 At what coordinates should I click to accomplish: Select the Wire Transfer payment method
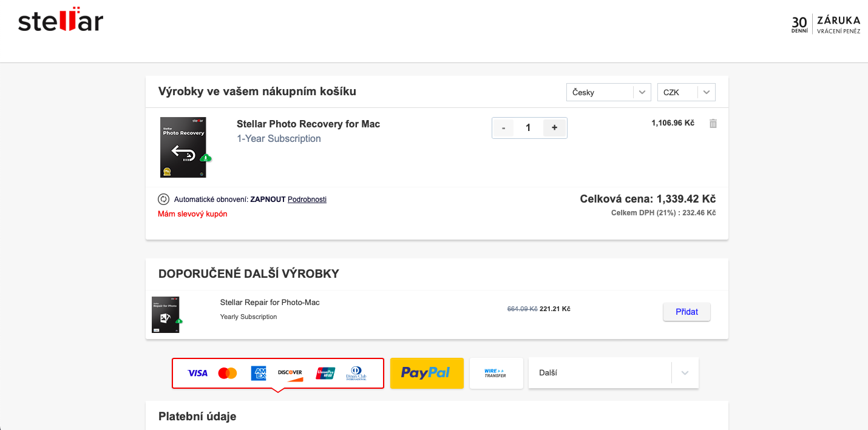[x=496, y=373]
